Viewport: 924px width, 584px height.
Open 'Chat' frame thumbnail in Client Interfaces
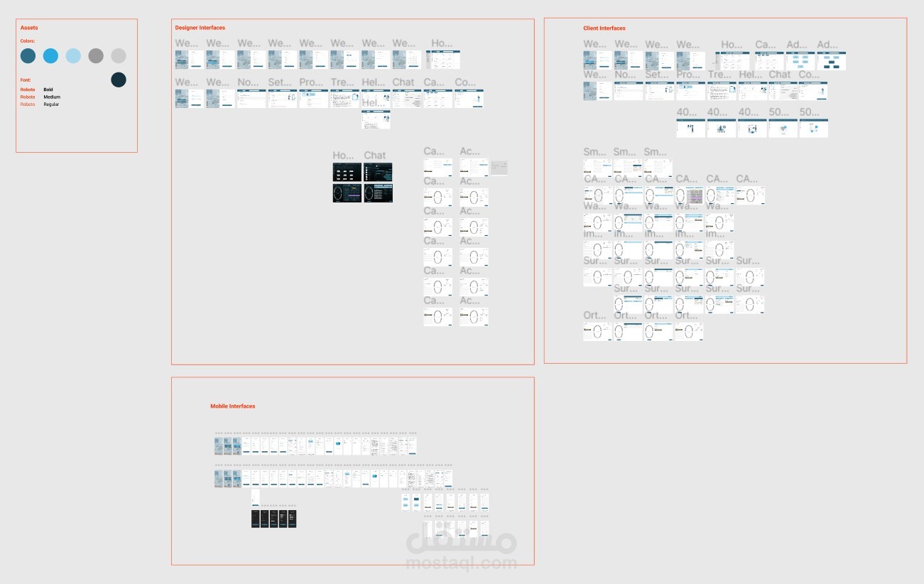click(x=783, y=91)
